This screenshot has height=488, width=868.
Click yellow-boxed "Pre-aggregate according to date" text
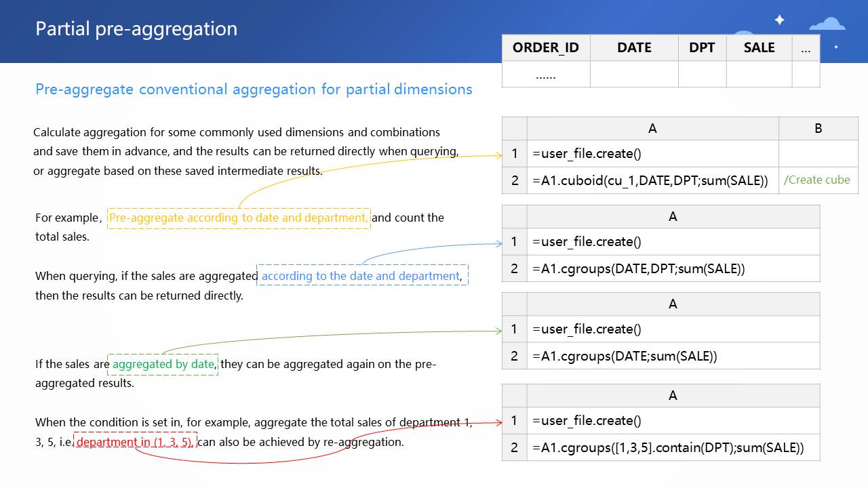239,218
